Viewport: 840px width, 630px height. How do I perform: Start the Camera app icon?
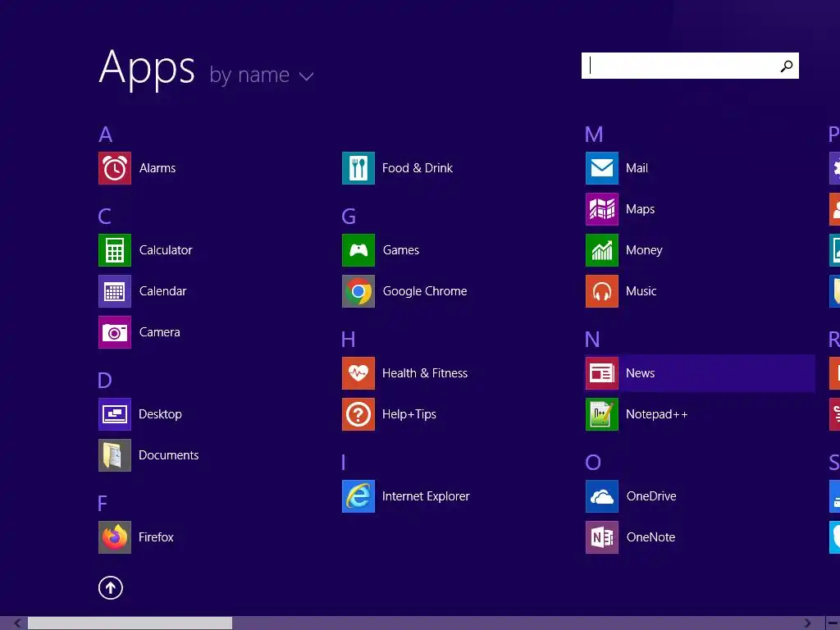pyautogui.click(x=115, y=332)
